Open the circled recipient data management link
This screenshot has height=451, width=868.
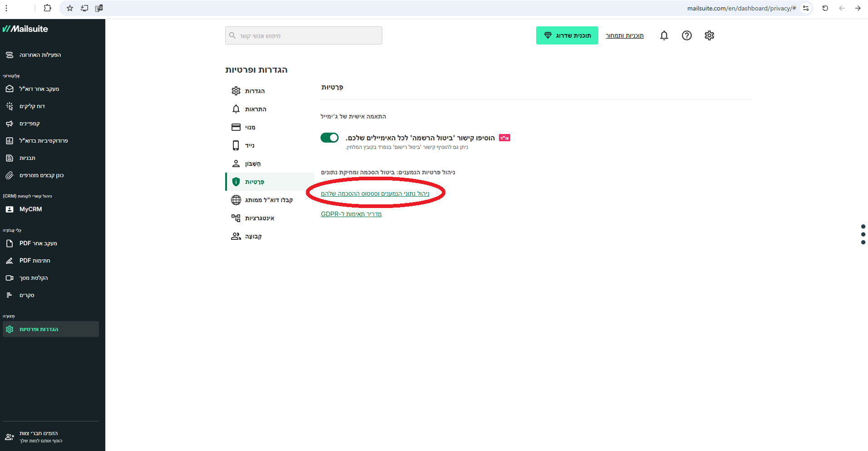pyautogui.click(x=375, y=193)
